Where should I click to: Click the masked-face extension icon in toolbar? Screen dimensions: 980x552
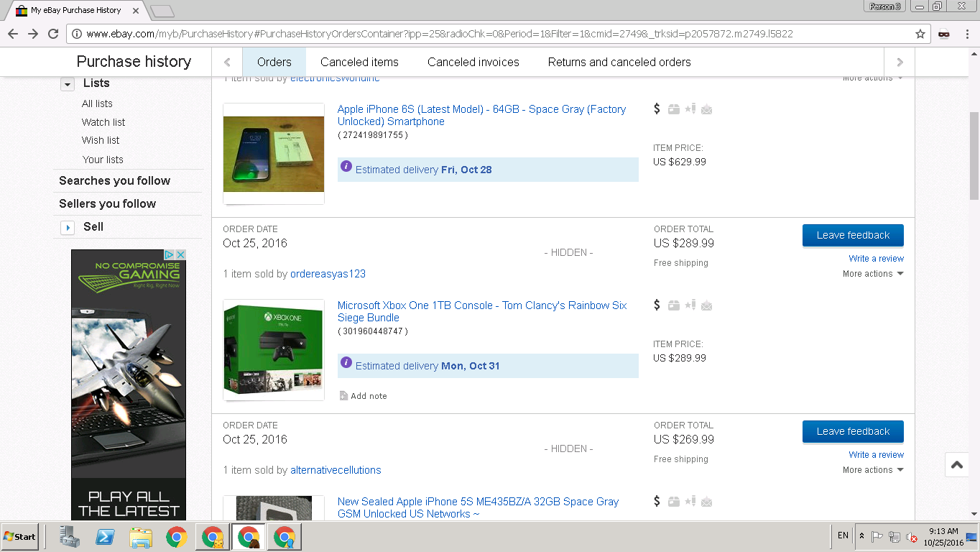click(x=944, y=34)
